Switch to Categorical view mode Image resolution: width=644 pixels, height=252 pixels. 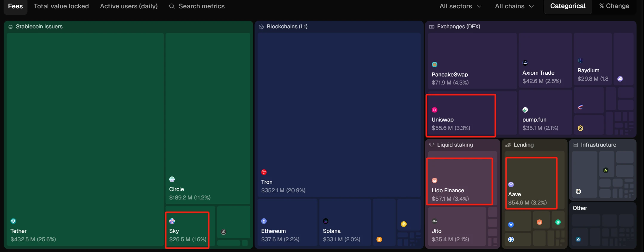pos(568,6)
